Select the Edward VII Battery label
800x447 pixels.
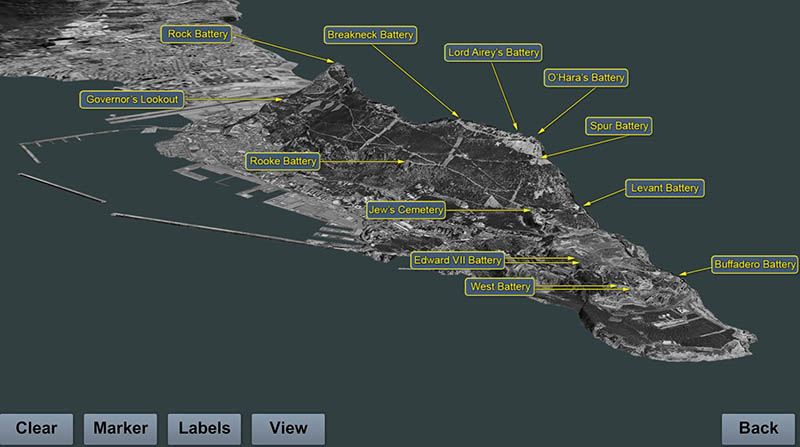click(x=457, y=260)
